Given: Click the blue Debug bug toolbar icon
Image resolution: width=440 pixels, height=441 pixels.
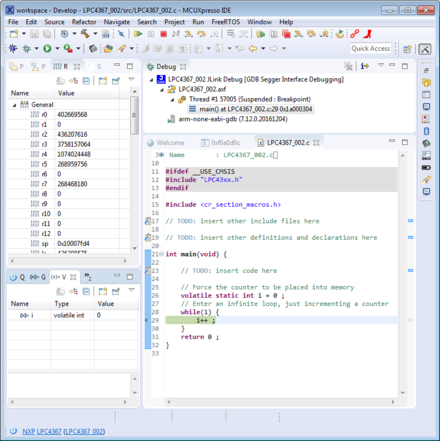Looking at the screenshot, I should click(13, 49).
